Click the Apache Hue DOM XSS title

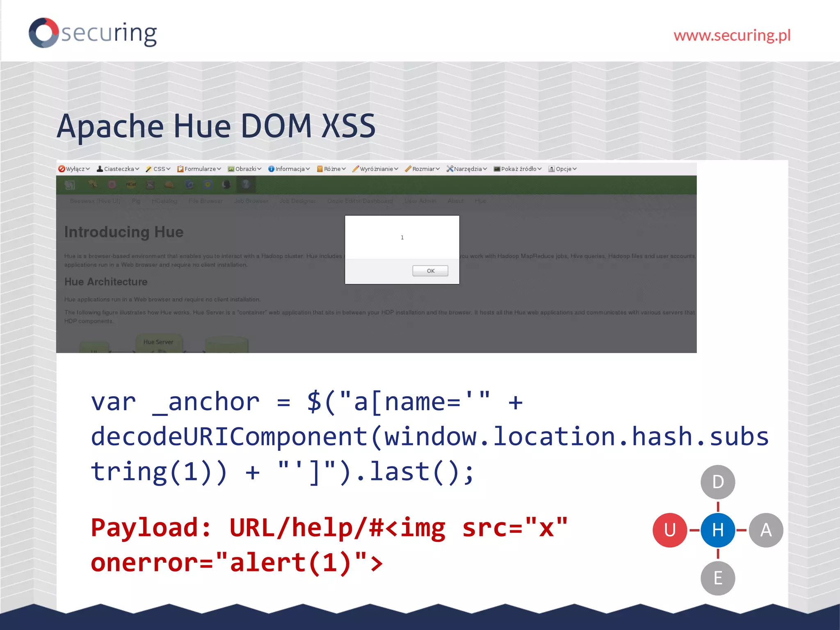[216, 126]
